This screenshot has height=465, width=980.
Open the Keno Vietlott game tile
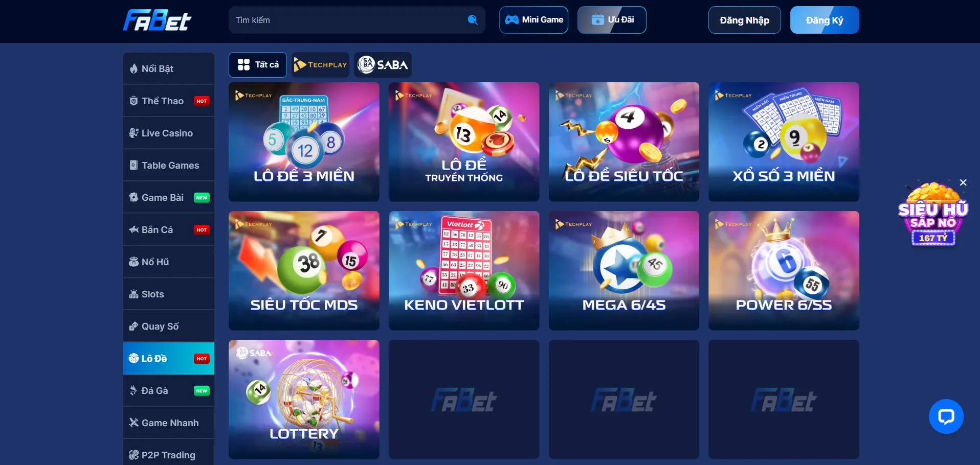click(x=464, y=270)
